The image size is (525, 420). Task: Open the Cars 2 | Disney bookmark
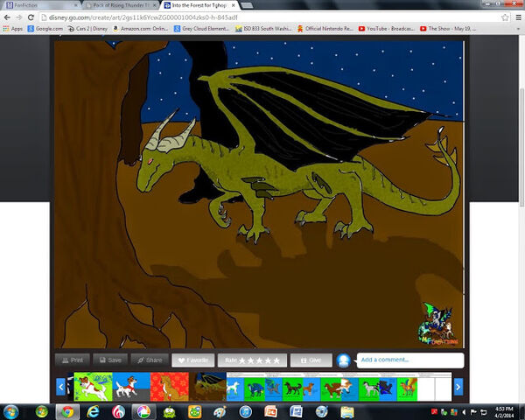[x=87, y=29]
